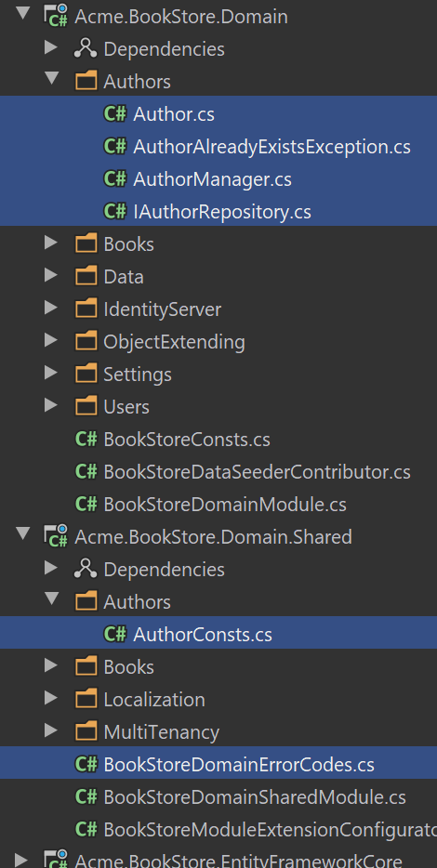Click the C# icon of BookStoreDomainErrorCodes.cs
The image size is (437, 868).
(x=86, y=765)
